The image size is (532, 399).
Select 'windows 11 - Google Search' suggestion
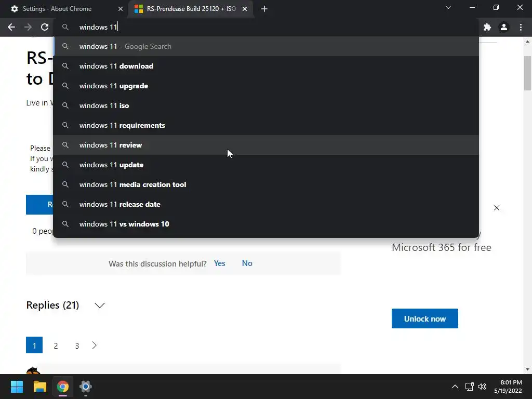click(266, 46)
